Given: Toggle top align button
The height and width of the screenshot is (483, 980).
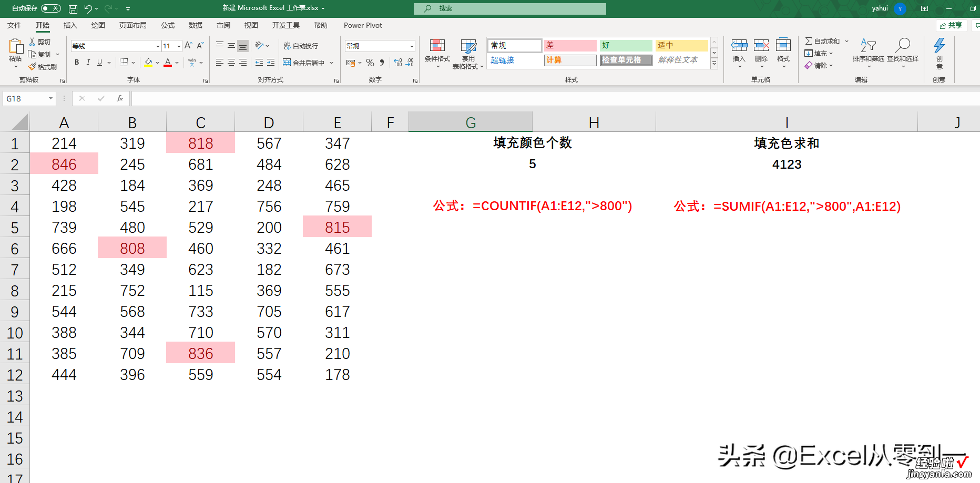Looking at the screenshot, I should [220, 46].
